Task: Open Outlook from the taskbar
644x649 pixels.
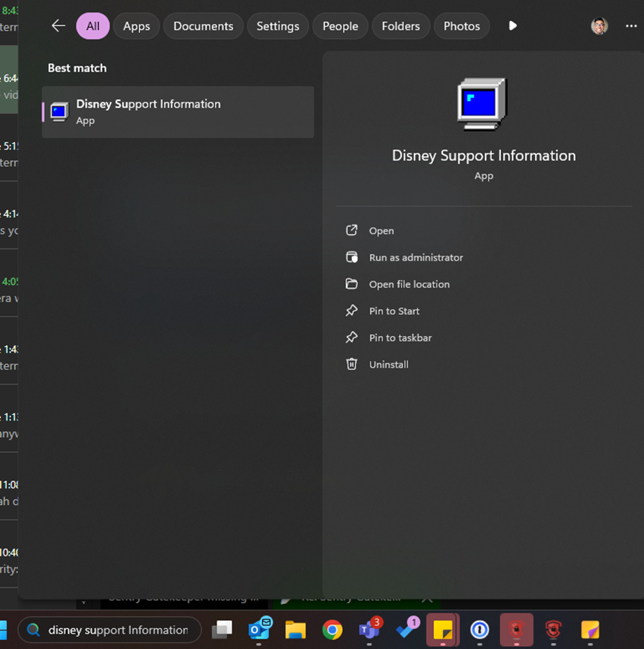Action: [259, 630]
